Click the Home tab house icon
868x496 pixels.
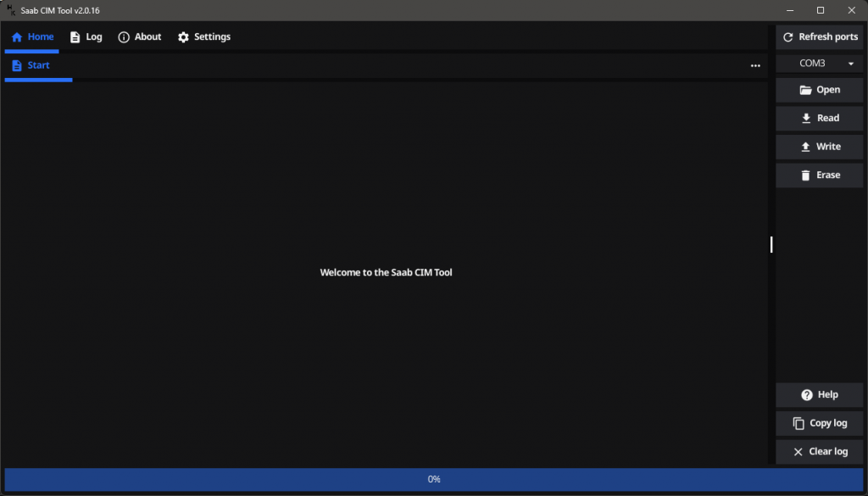pyautogui.click(x=17, y=37)
